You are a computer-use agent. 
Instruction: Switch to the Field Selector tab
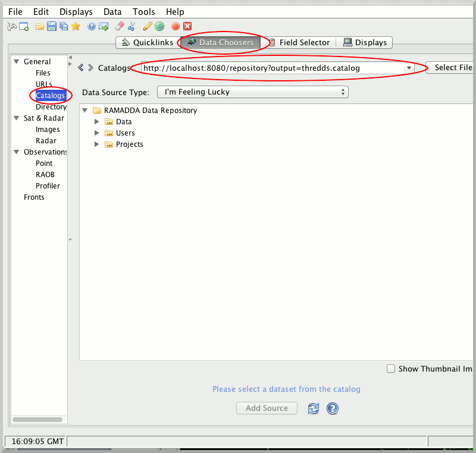(x=298, y=43)
